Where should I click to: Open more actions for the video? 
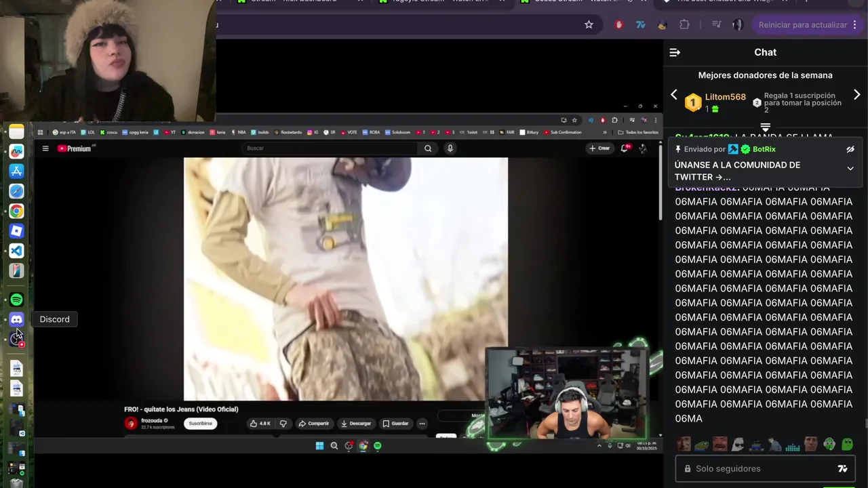[422, 424]
